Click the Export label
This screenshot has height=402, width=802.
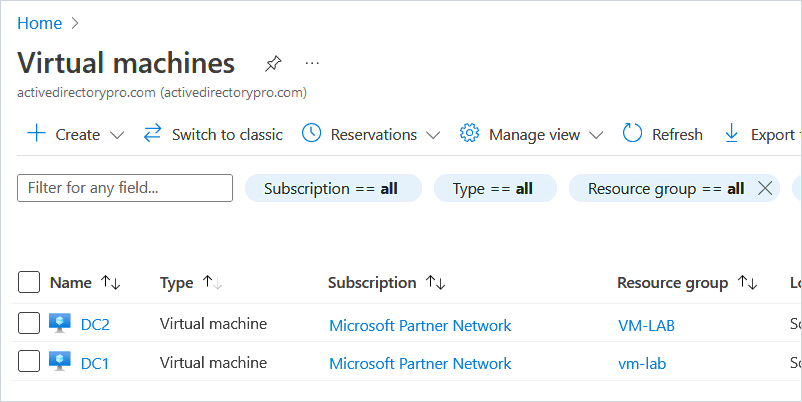point(772,135)
